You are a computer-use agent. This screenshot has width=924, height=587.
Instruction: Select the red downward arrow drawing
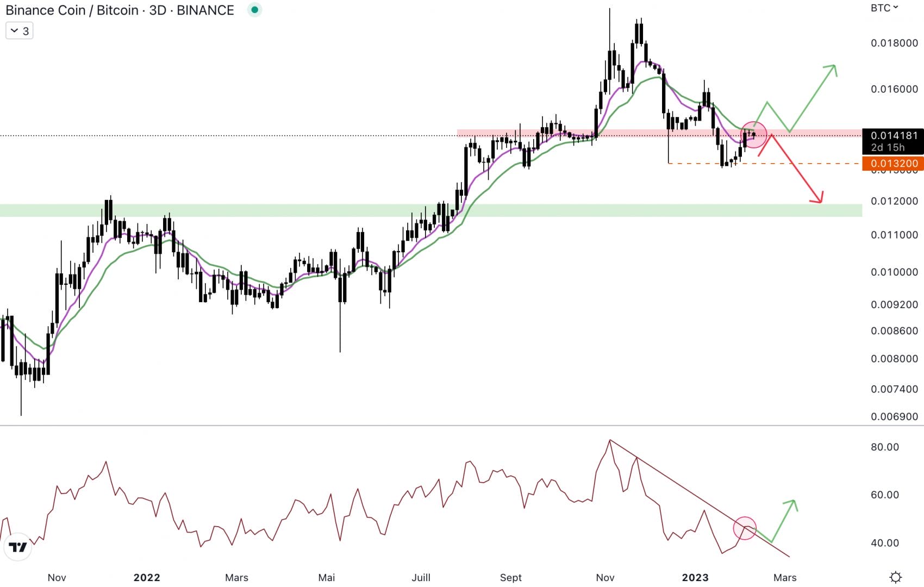click(796, 168)
